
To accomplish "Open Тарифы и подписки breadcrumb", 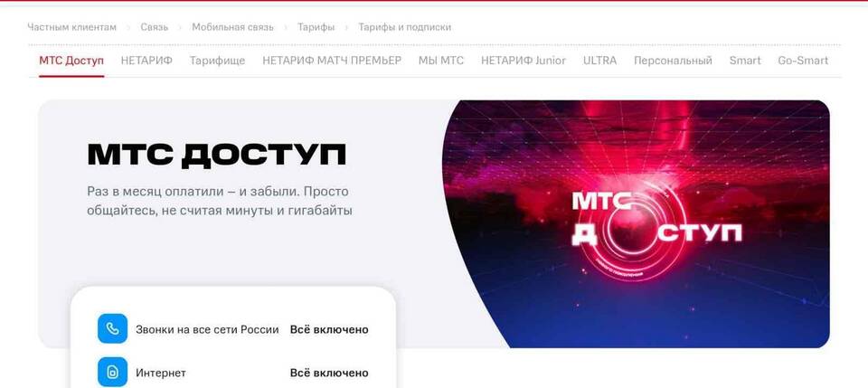I will click(x=405, y=27).
